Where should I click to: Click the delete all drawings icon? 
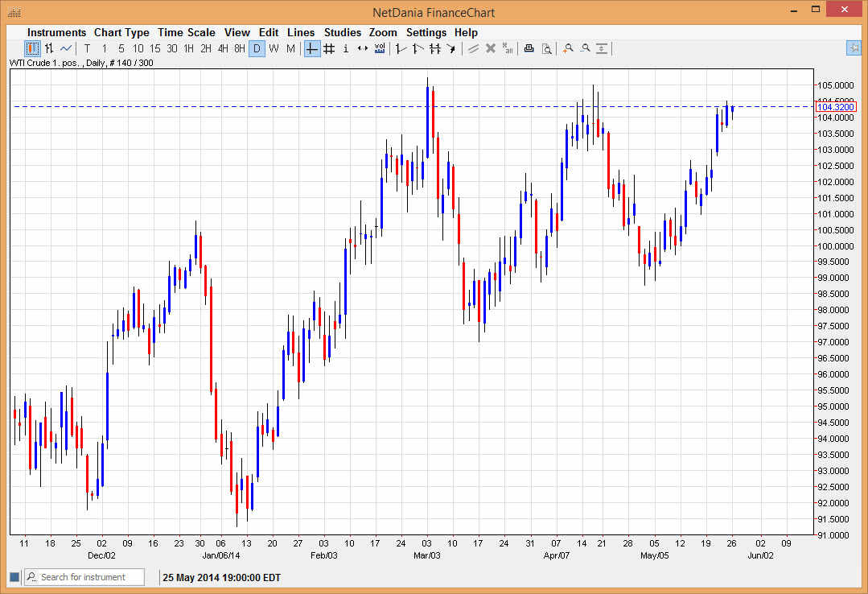pyautogui.click(x=508, y=48)
